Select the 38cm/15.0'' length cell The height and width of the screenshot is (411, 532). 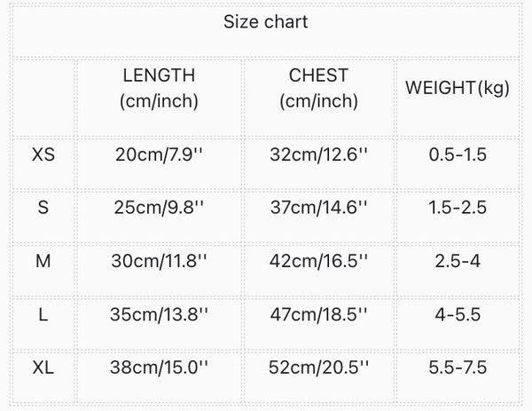click(x=160, y=367)
